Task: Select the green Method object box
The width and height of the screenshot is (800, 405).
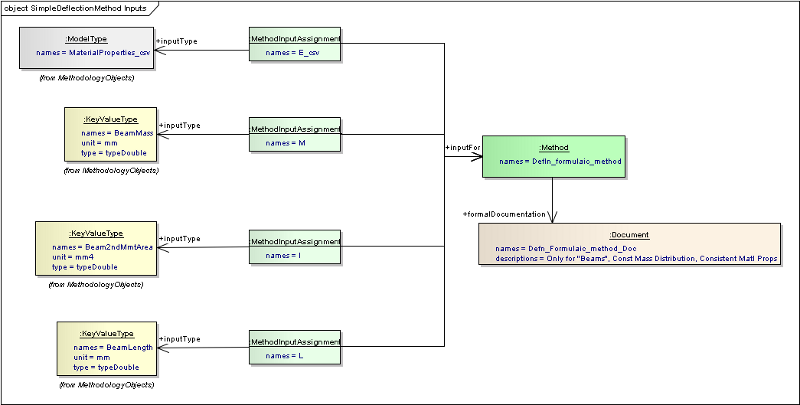Action: [553, 155]
